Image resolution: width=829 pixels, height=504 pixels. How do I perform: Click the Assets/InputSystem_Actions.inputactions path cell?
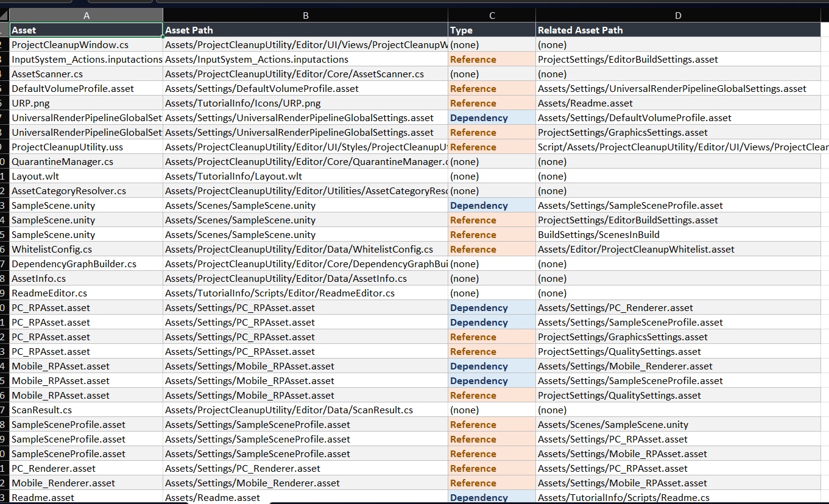click(306, 59)
